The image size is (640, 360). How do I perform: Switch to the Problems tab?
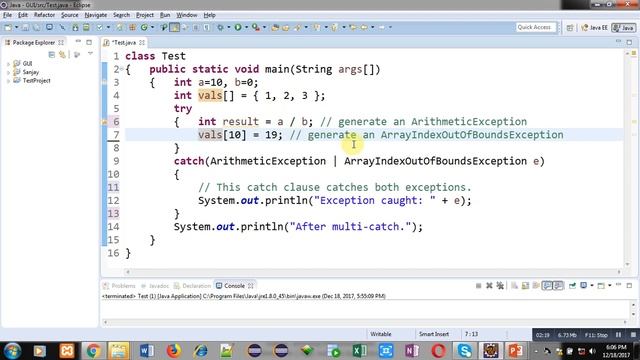pos(119,286)
